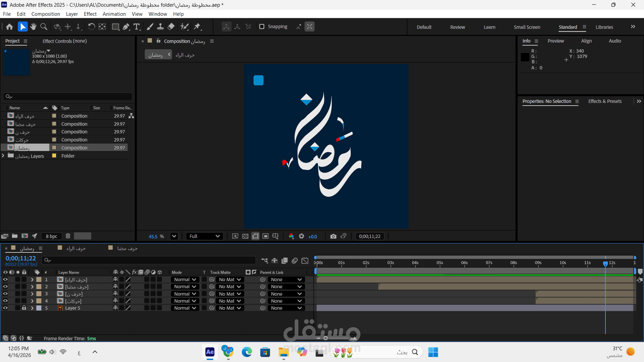Viewport: 644px width, 362px height.
Task: Switch to Effect Controls tab
Action: pos(65,41)
